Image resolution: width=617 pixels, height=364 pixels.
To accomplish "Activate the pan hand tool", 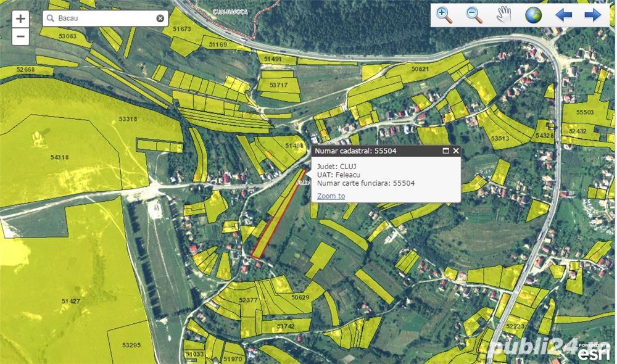I will [x=504, y=14].
